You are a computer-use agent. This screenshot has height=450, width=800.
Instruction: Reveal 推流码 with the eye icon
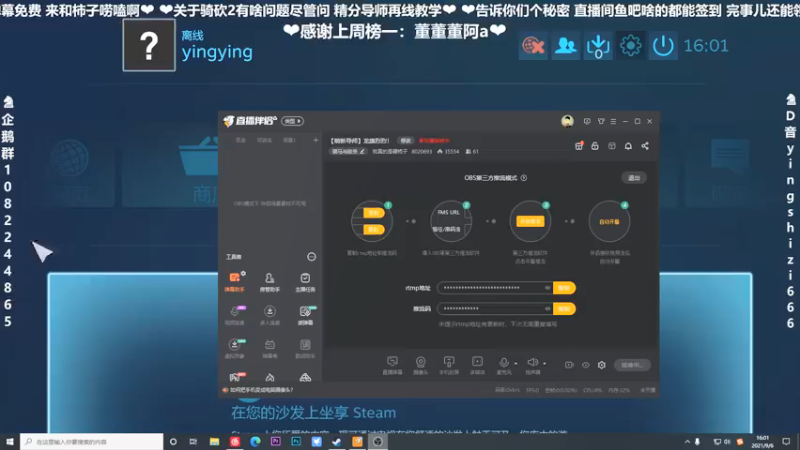click(547, 309)
